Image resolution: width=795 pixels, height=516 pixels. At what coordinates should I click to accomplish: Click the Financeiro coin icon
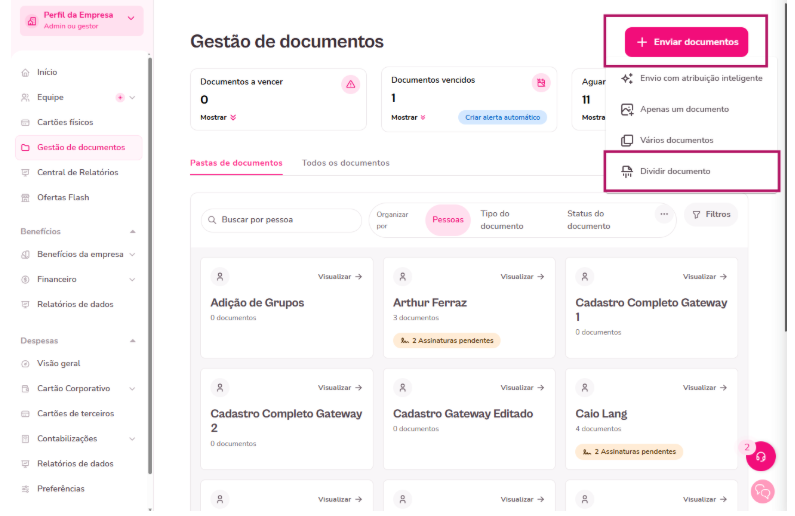[25, 279]
